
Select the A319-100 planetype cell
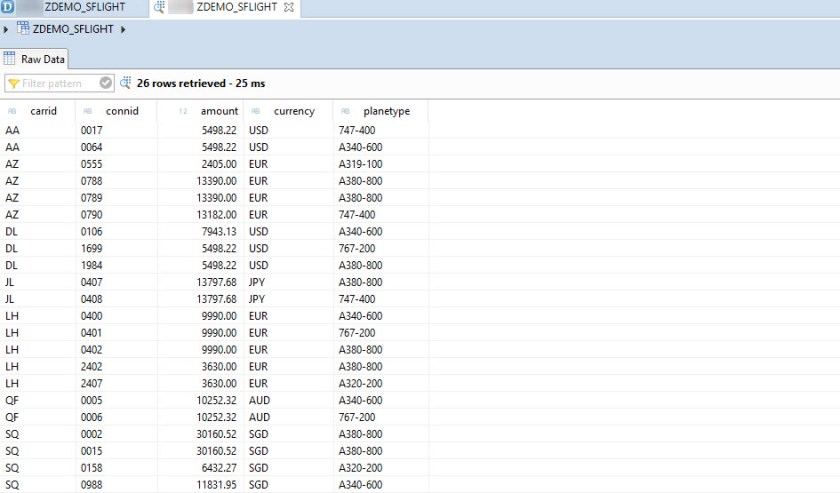(x=360, y=164)
